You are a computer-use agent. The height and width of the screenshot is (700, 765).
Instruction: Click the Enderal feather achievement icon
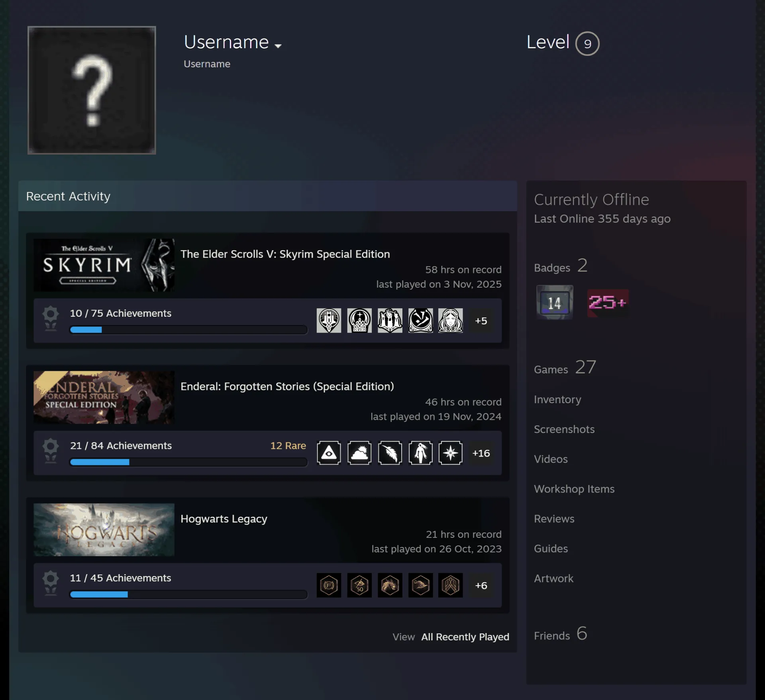[390, 453]
